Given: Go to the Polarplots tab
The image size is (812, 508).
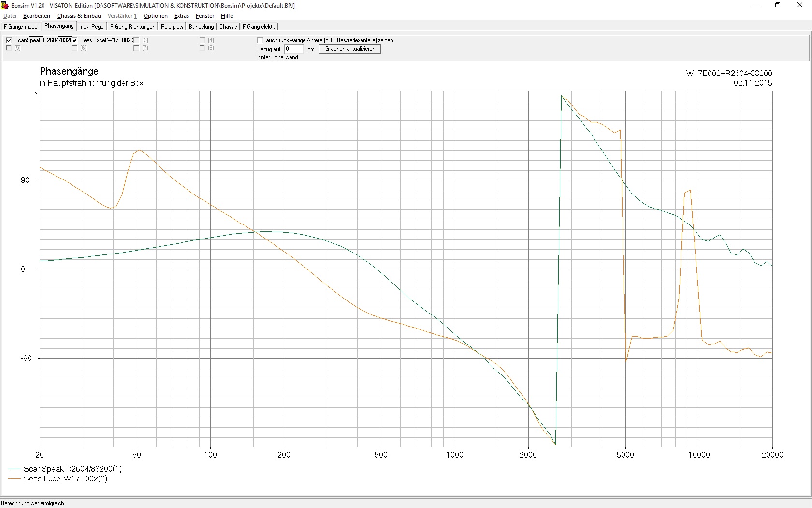Looking at the screenshot, I should (172, 27).
